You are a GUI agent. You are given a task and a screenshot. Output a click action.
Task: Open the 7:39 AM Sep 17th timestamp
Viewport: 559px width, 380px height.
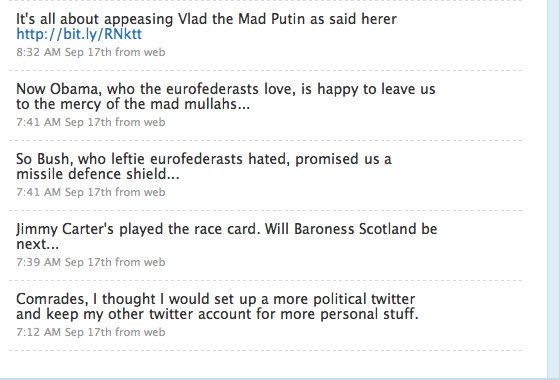[64, 262]
